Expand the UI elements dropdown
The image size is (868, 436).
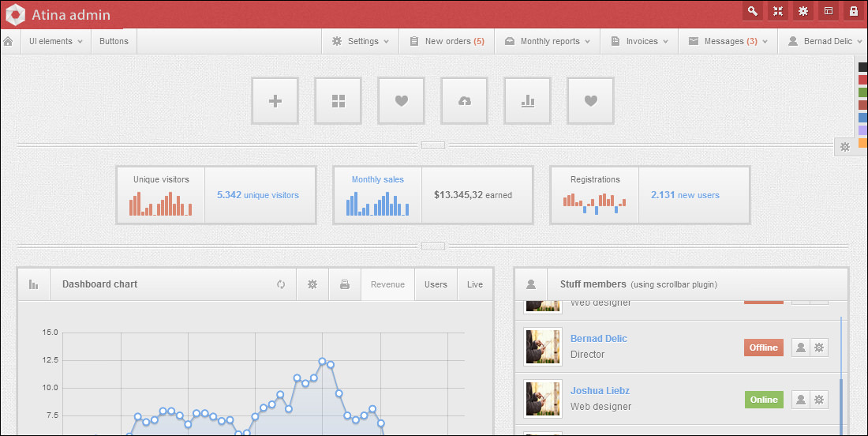[x=55, y=42]
